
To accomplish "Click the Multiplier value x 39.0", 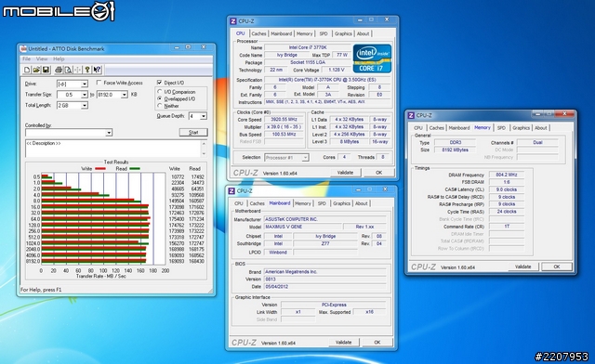I will [284, 127].
